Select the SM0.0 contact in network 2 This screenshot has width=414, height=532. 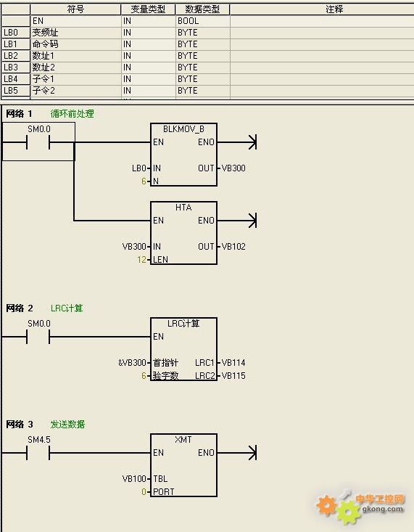(38, 336)
